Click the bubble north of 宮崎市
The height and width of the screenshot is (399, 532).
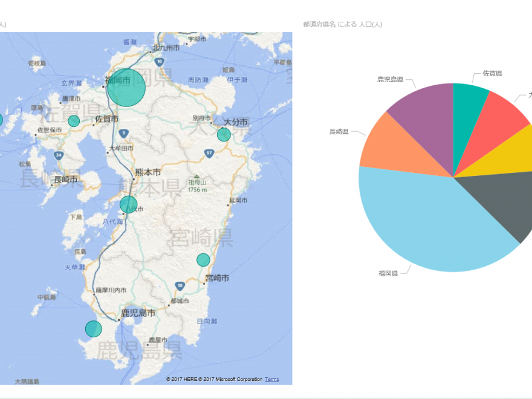point(203,260)
